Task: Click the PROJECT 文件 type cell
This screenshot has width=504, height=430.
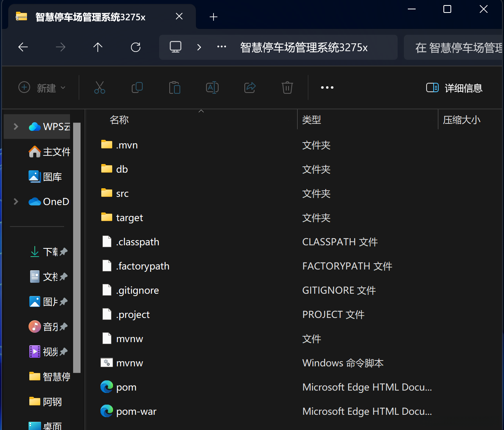Action: pos(334,314)
